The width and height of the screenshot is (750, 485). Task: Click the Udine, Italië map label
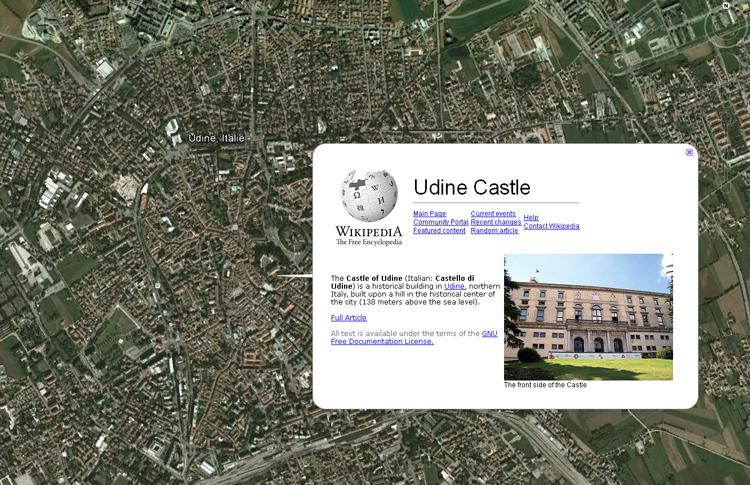216,138
